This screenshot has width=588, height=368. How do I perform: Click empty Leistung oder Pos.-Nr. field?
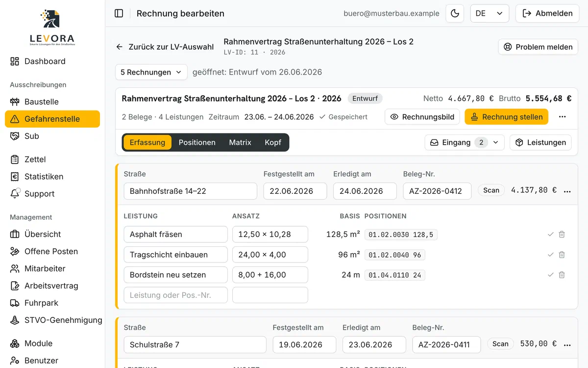175,295
